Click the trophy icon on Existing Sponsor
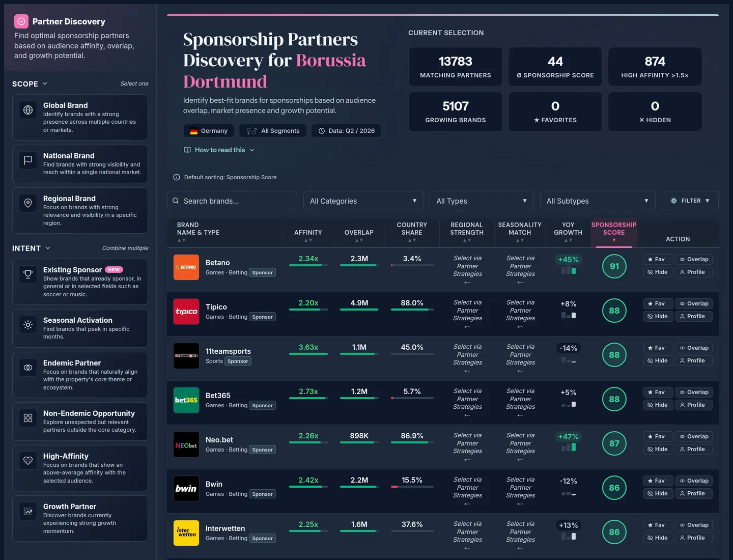733x560 pixels. (28, 274)
